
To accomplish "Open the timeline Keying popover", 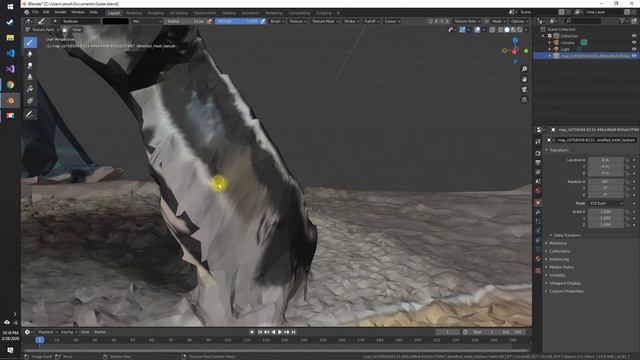I will [x=69, y=332].
